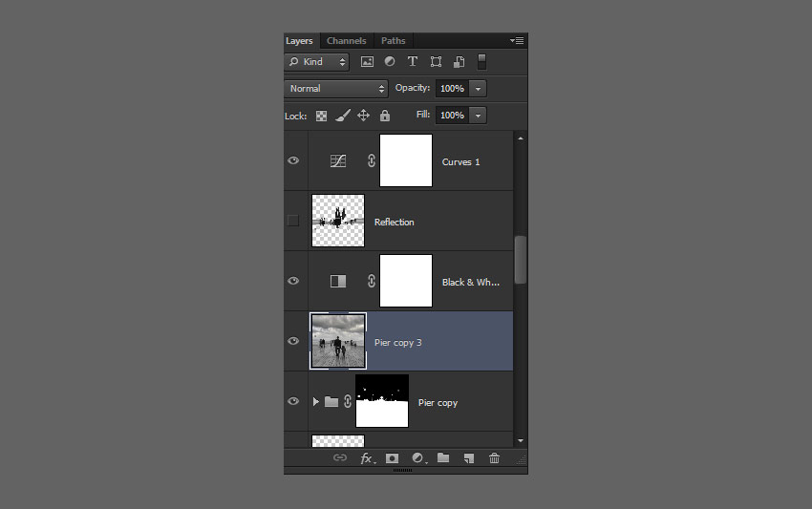Select the Pier copy 3 thumbnail
Viewport: 812px width, 509px height.
pos(338,341)
